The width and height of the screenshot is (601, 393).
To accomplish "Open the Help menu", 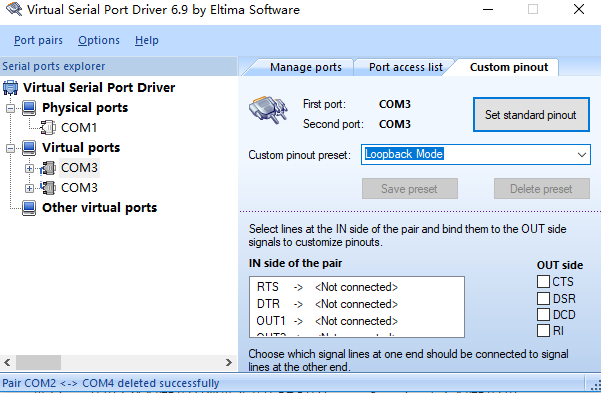I will (146, 40).
